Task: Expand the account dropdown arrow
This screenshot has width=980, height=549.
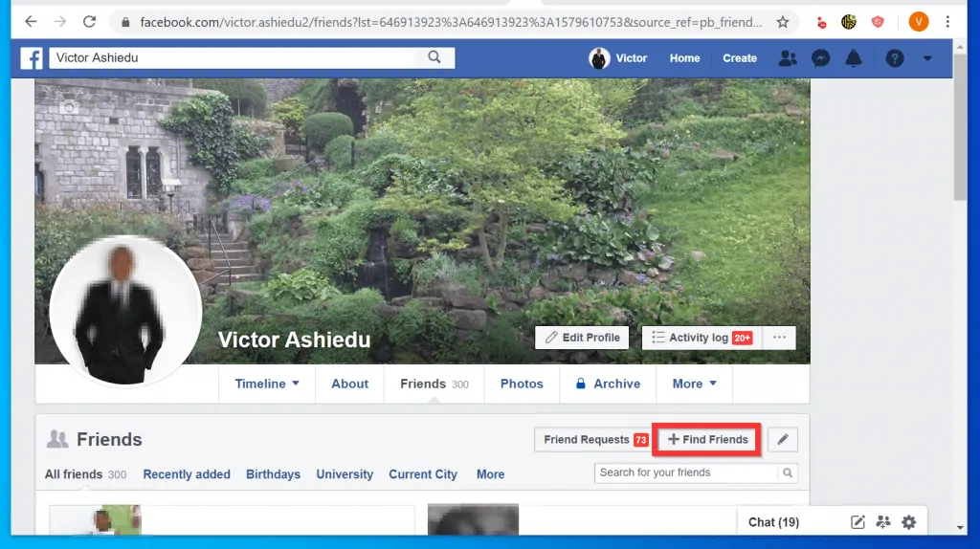Action: click(927, 58)
